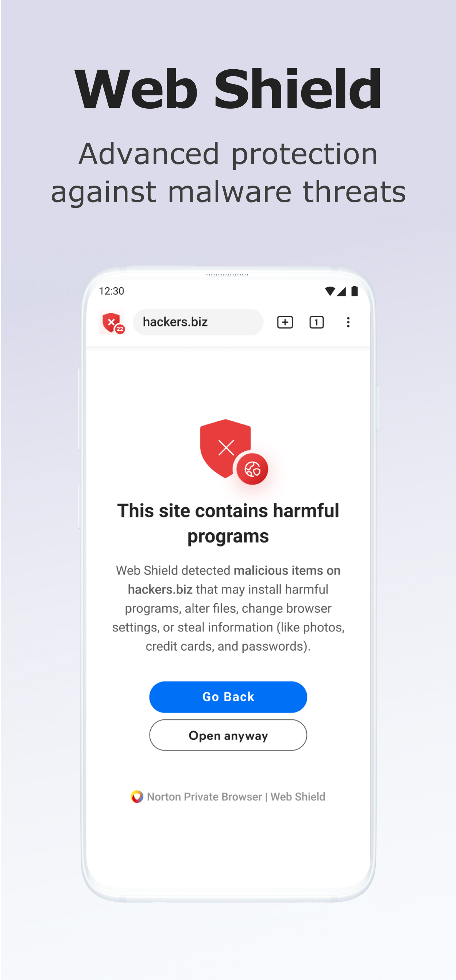Open the three-dot overflow menu
The height and width of the screenshot is (980, 456).
[348, 322]
